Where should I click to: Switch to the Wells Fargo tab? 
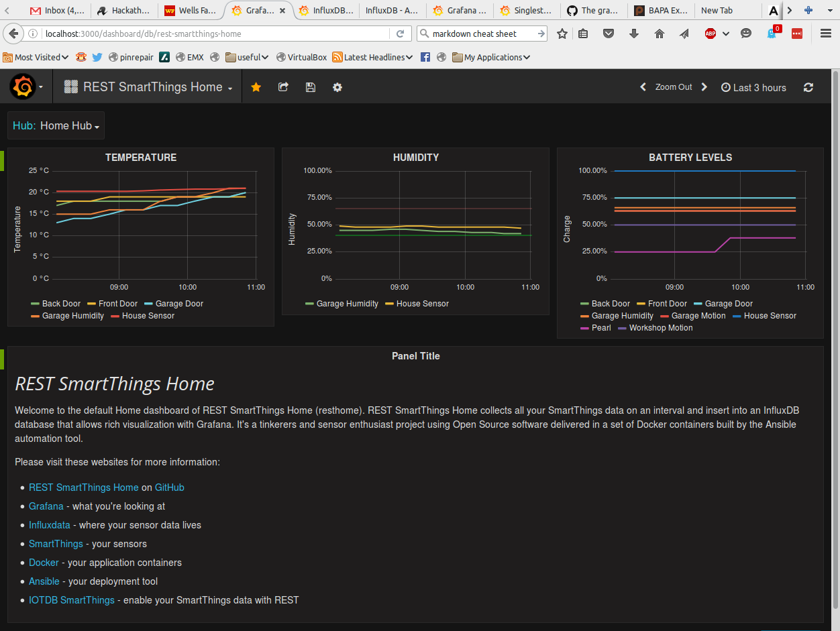[x=191, y=10]
